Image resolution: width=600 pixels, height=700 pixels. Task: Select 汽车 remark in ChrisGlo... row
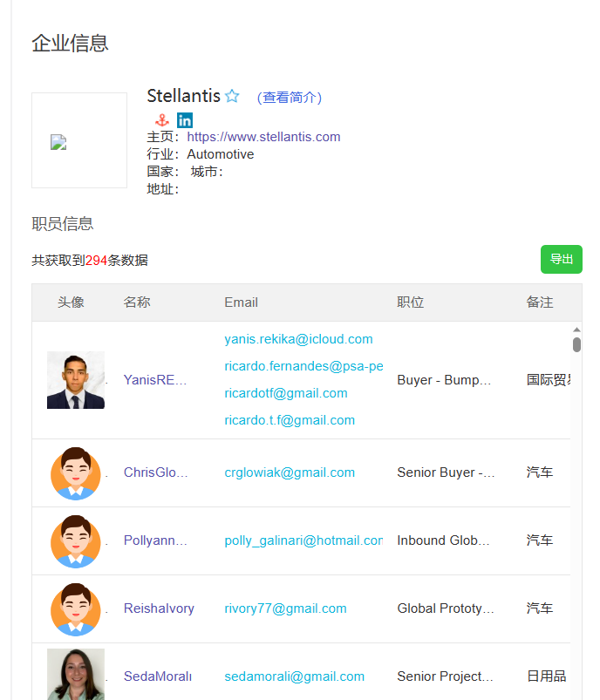(x=540, y=472)
